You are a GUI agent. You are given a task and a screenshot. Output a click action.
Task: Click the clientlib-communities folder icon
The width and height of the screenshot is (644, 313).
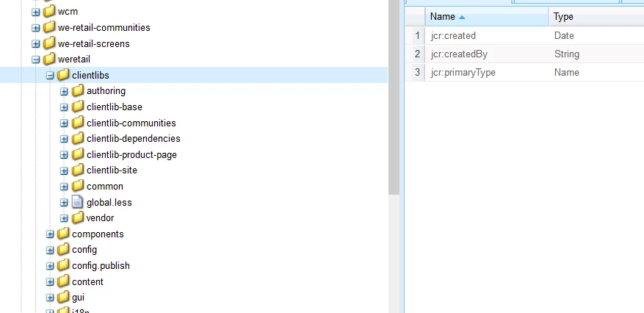coord(77,123)
